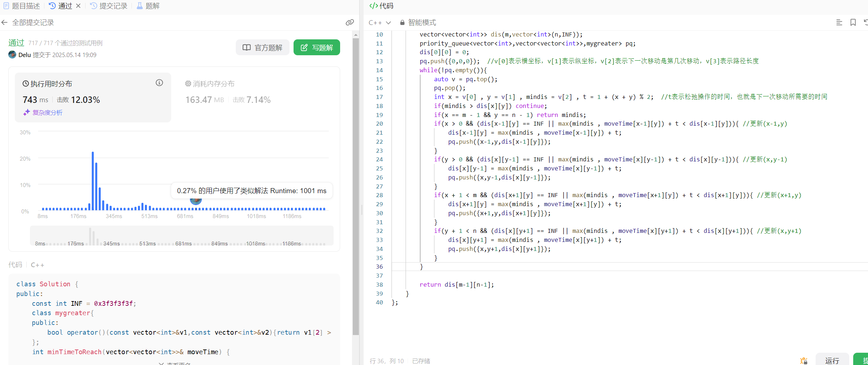This screenshot has height=365, width=868.
Task: Click the user avatar marker on chart
Action: point(196,201)
